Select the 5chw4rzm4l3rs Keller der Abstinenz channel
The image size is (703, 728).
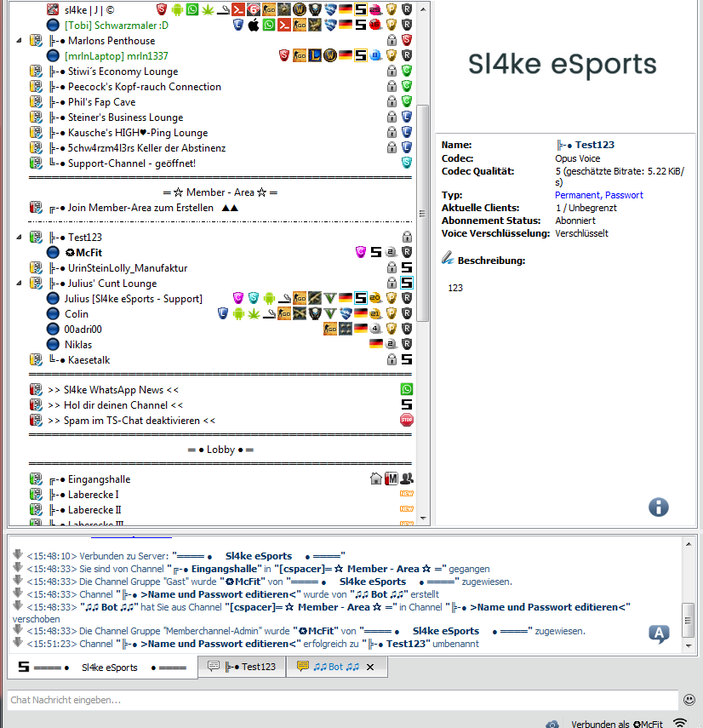pos(146,147)
